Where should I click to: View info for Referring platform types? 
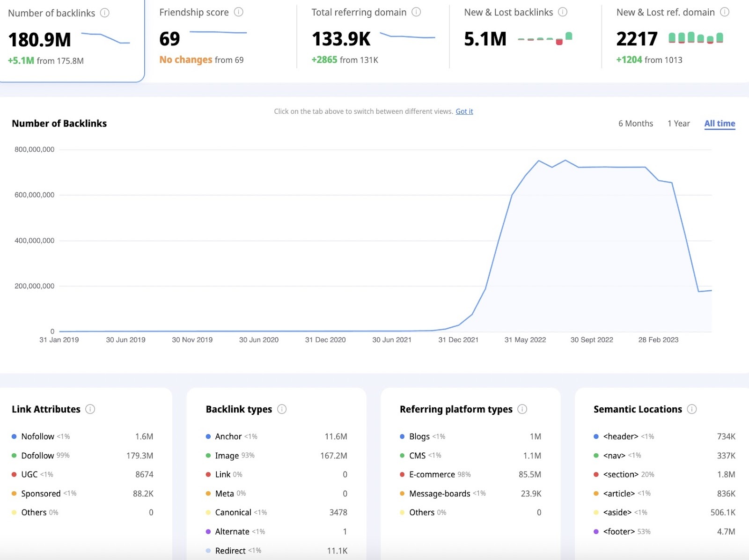(x=522, y=409)
